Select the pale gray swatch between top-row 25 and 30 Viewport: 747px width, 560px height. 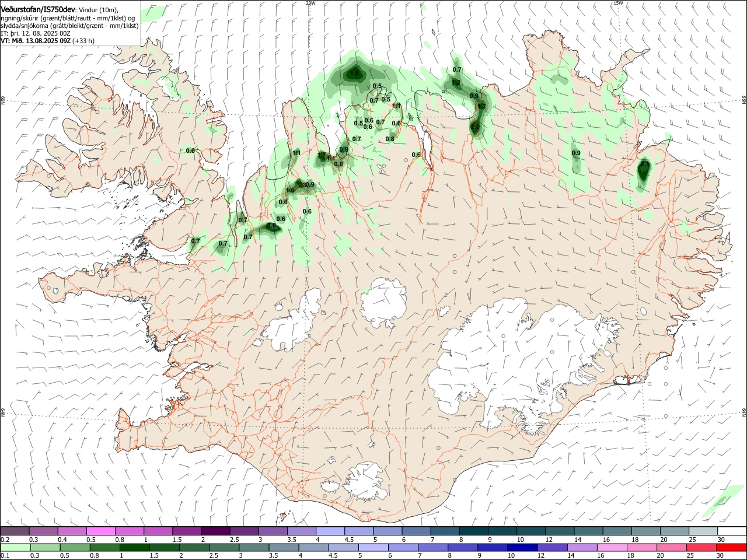[703, 531]
